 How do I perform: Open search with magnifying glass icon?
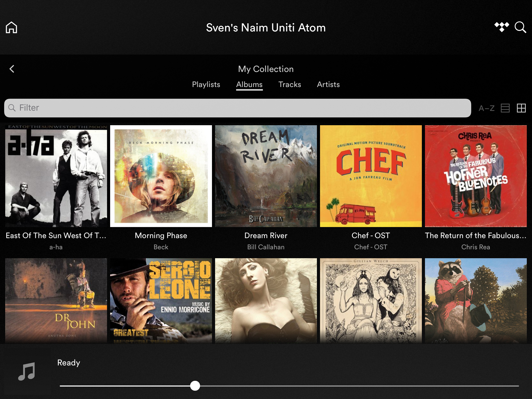pos(520,28)
